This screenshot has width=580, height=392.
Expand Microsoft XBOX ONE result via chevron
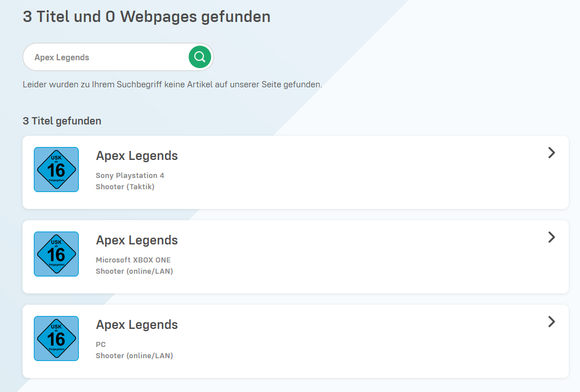pyautogui.click(x=551, y=238)
